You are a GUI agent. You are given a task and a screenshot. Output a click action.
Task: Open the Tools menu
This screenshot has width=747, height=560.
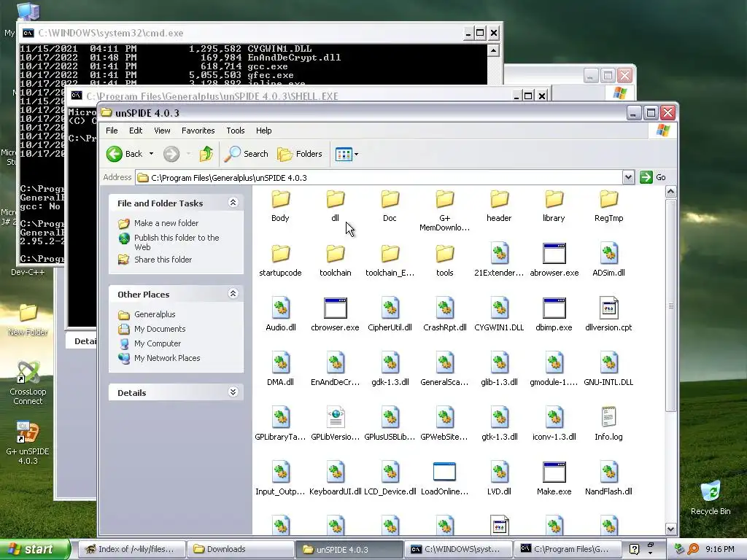236,131
